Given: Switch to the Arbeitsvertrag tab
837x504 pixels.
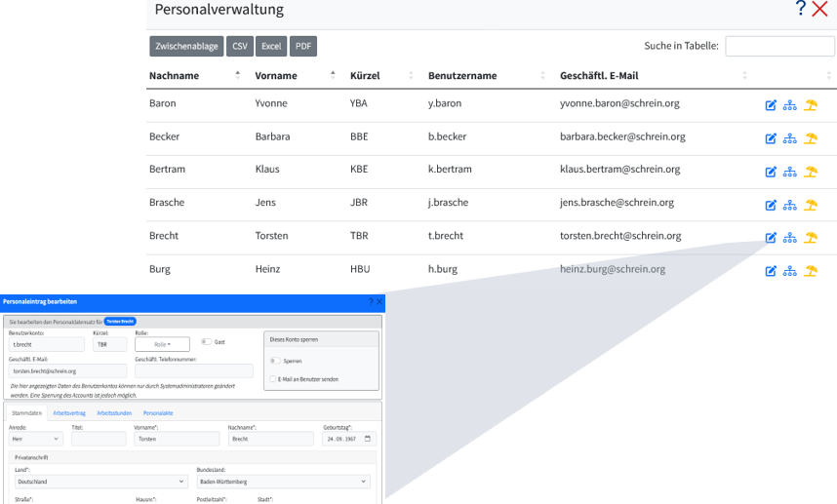Looking at the screenshot, I should [x=69, y=412].
